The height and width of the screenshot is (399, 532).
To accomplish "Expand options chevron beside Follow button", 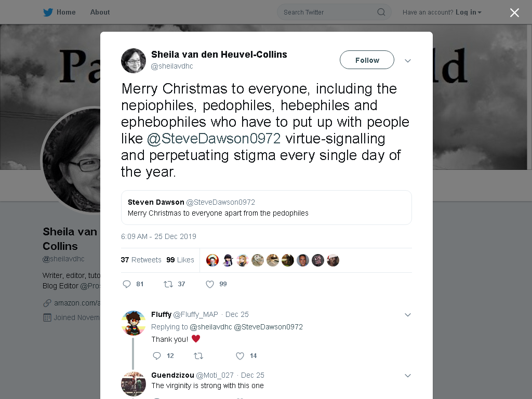I will pos(408,61).
